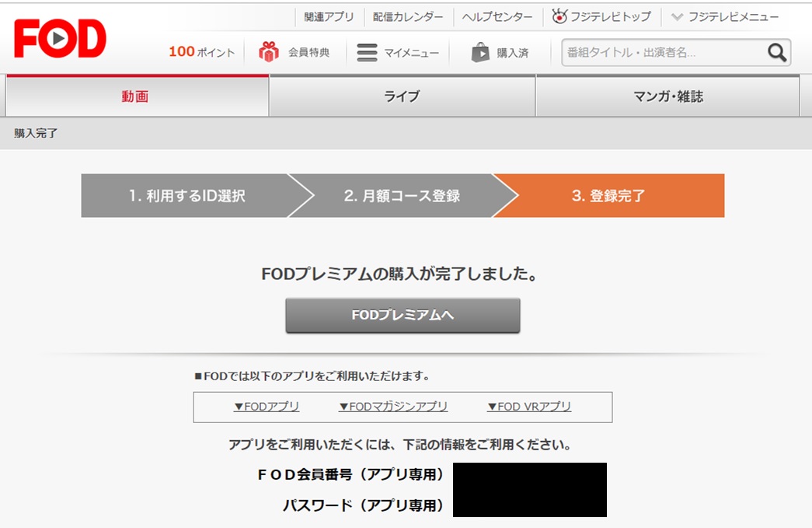
Task: Click the FODプレミアムへ button
Action: 403,315
